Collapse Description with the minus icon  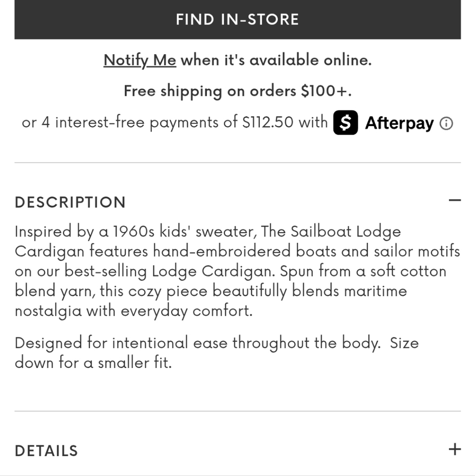(x=455, y=200)
